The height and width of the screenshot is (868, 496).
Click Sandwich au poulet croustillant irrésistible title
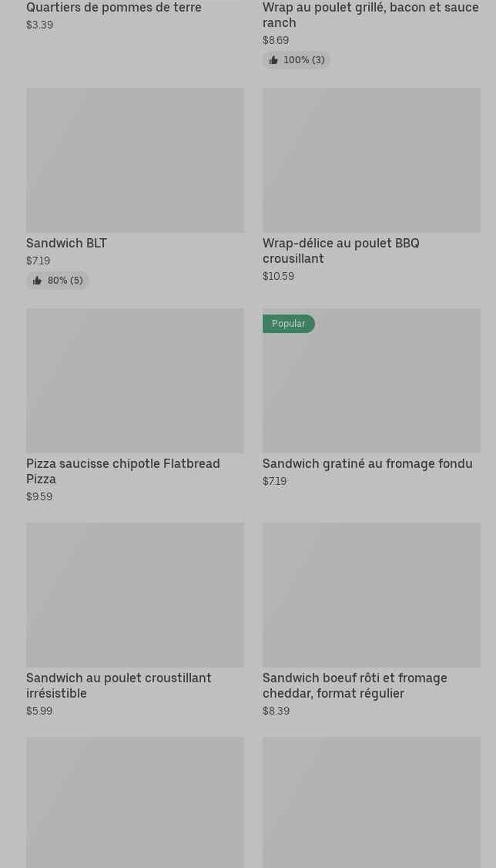click(119, 685)
